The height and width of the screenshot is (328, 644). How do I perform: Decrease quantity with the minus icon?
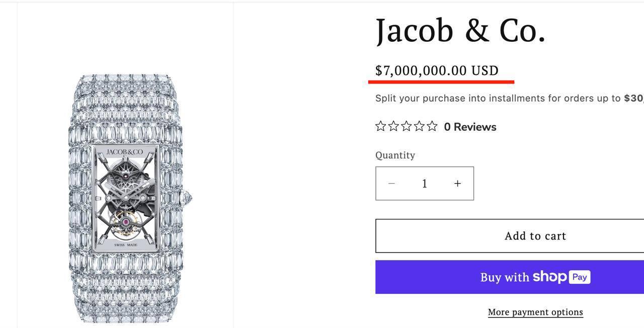tap(392, 184)
